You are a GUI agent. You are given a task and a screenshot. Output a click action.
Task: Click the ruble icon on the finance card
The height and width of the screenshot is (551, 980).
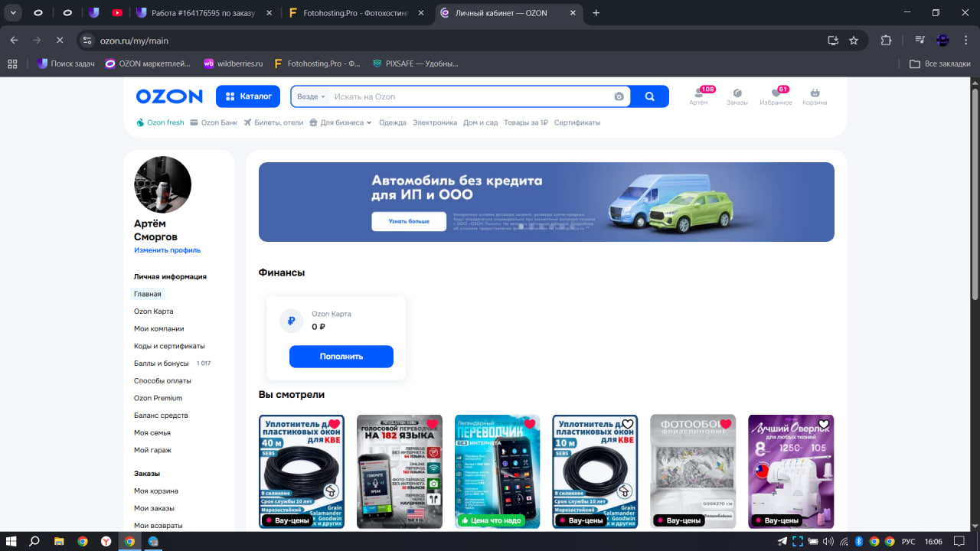point(291,321)
